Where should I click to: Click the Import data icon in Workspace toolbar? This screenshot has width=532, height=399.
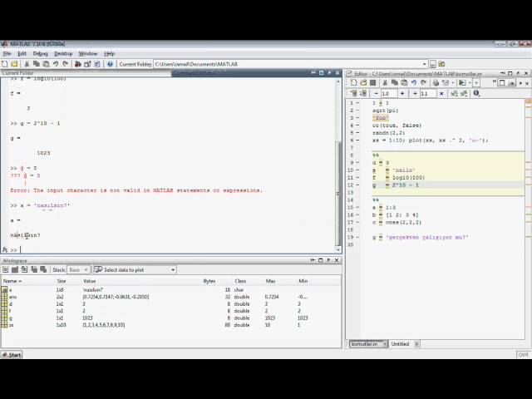pyautogui.click(x=24, y=269)
